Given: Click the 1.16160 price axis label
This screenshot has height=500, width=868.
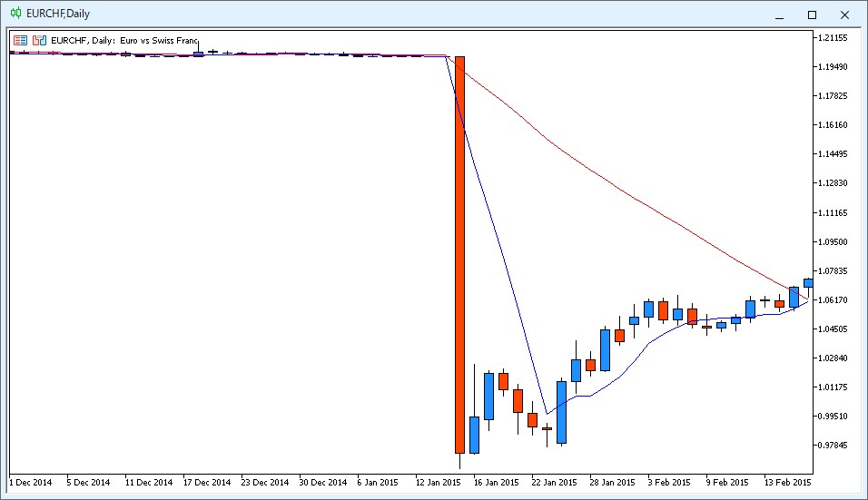Looking at the screenshot, I should (833, 125).
